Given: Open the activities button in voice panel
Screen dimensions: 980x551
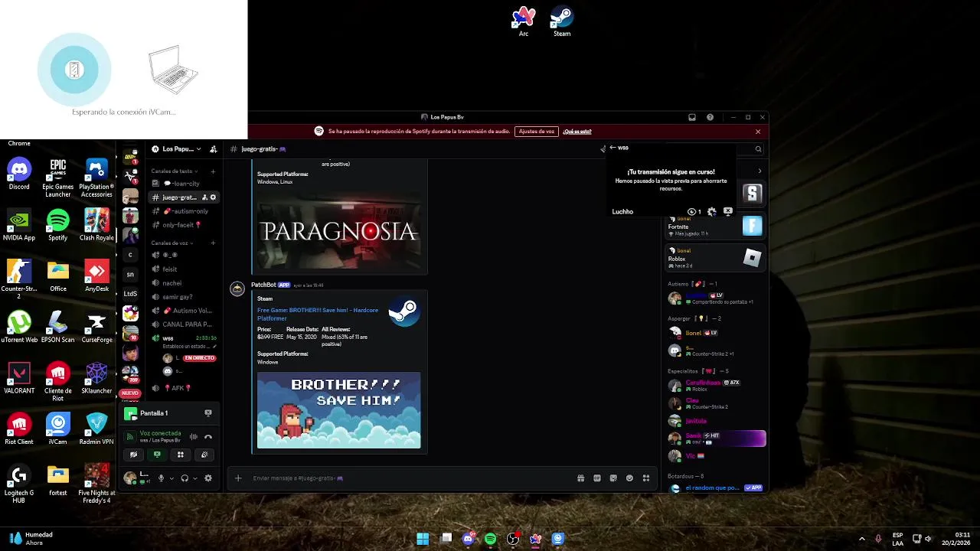Looking at the screenshot, I should (x=181, y=455).
